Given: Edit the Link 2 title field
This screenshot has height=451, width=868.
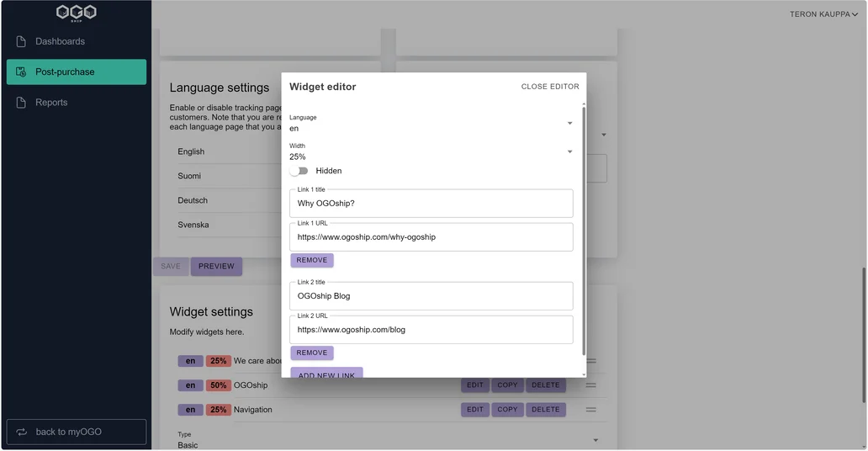Looking at the screenshot, I should 431,296.
